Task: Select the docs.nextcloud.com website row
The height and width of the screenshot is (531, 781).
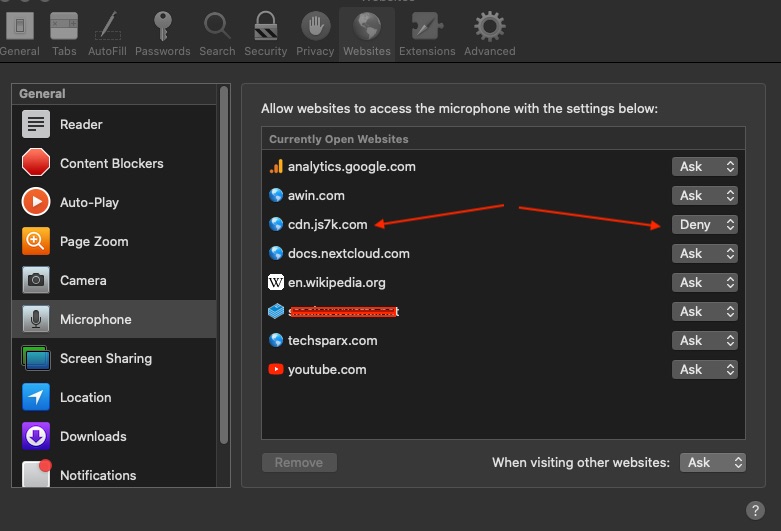Action: point(503,254)
